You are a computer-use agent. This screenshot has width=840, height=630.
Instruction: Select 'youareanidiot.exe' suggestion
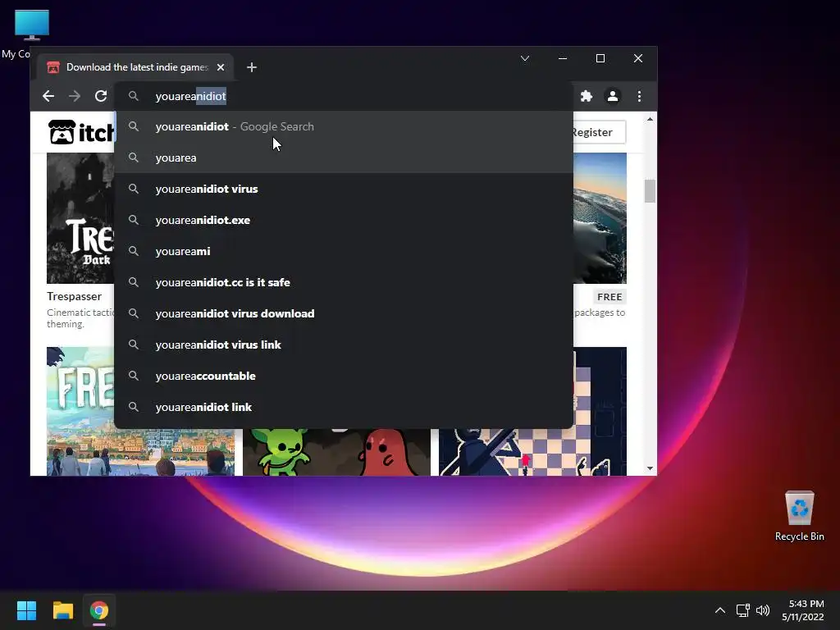344,220
